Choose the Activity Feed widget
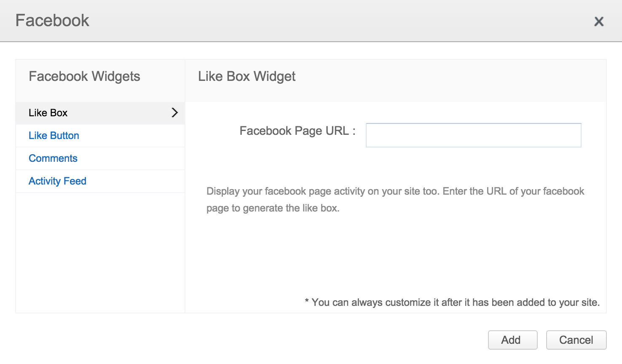The width and height of the screenshot is (622, 364). [57, 181]
